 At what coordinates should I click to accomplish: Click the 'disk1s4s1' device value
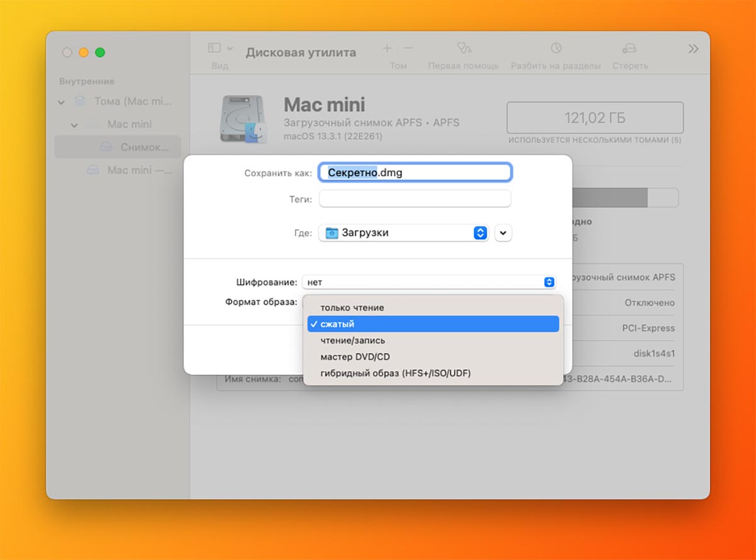(654, 353)
